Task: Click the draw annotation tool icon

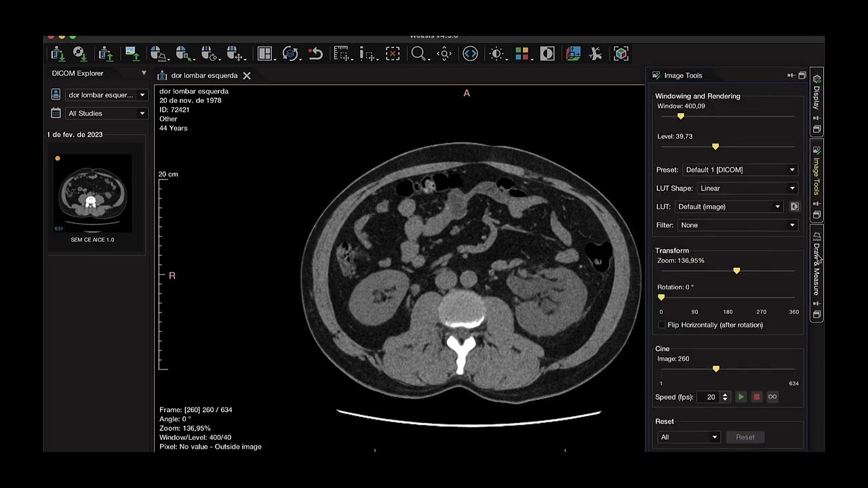Action: [368, 54]
